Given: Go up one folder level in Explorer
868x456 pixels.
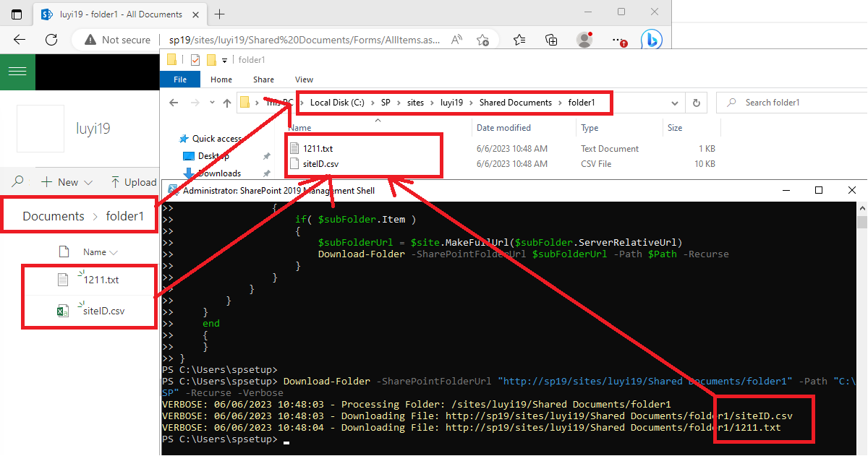Looking at the screenshot, I should (x=227, y=103).
